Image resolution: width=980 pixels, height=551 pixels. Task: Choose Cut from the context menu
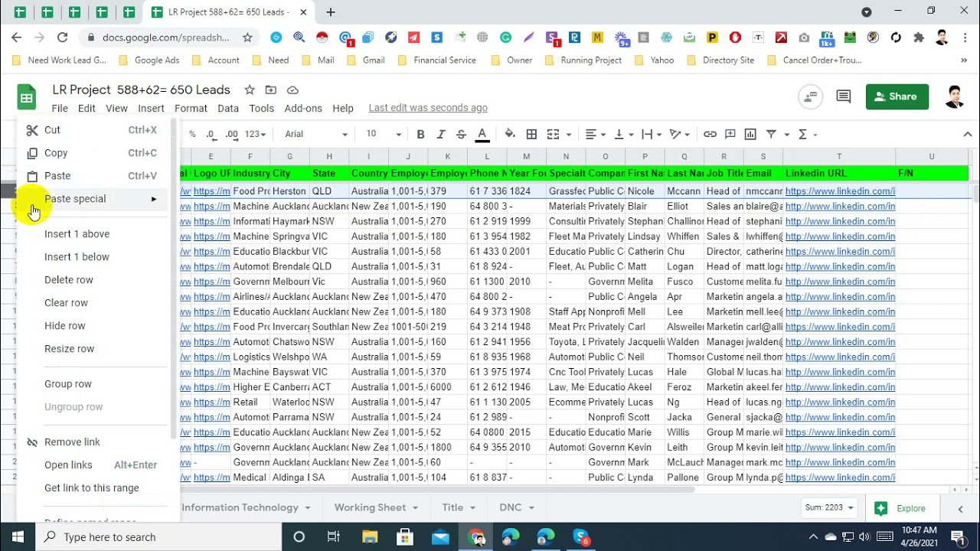[92, 130]
